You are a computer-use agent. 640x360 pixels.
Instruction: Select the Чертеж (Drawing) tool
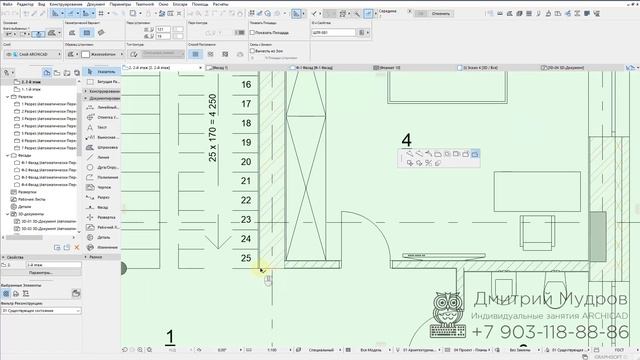[102, 187]
